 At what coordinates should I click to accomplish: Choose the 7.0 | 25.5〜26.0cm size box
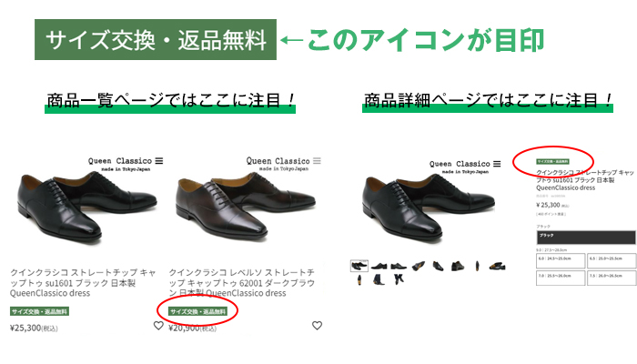[561, 278]
